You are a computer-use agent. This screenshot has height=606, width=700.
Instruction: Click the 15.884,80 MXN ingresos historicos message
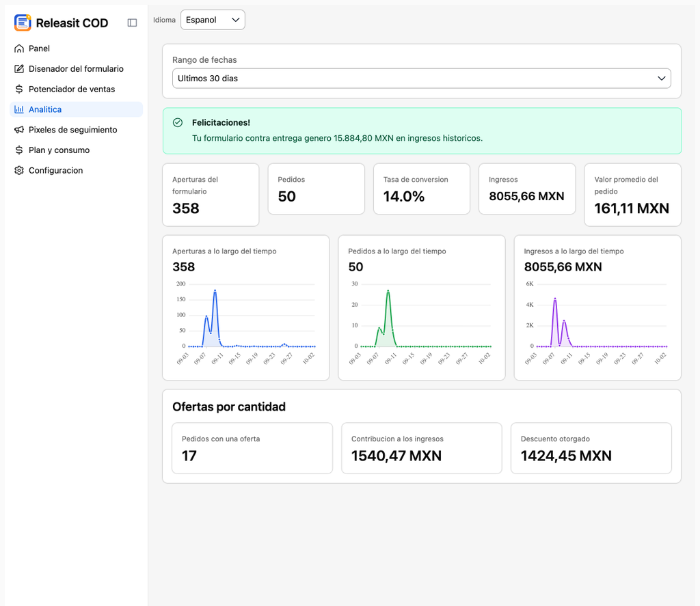[338, 138]
